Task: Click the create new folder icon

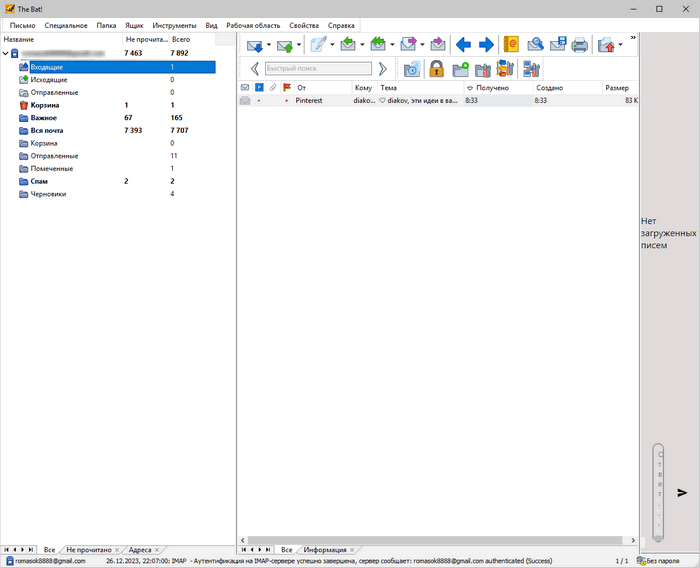Action: (x=460, y=69)
